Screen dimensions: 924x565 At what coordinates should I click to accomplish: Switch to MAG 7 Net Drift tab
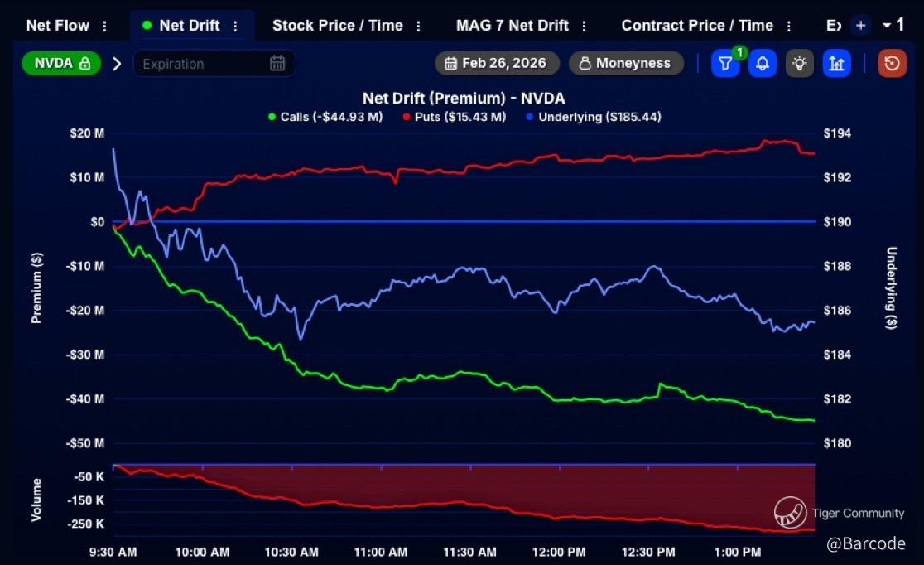tap(512, 26)
